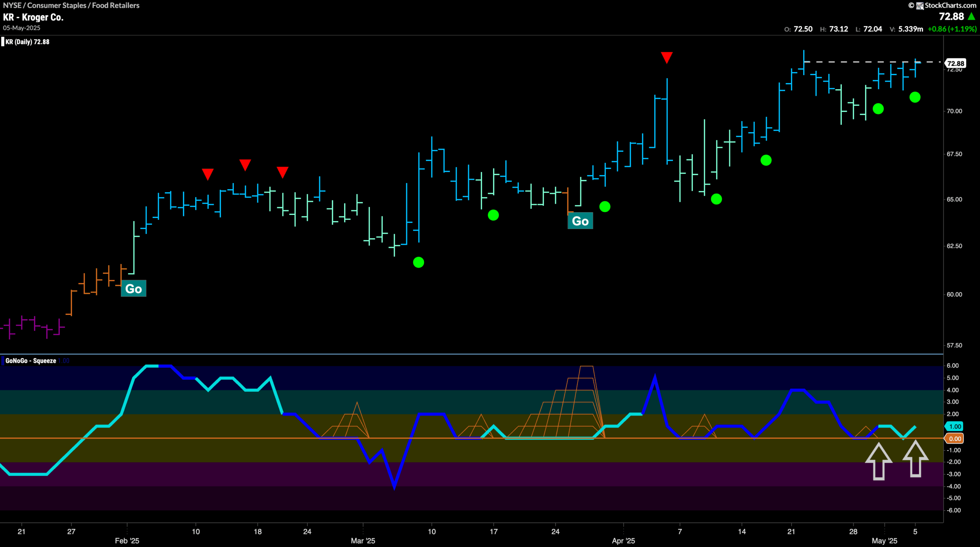980x547 pixels.
Task: Click the 05-May-2025 date text
Action: tap(21, 28)
